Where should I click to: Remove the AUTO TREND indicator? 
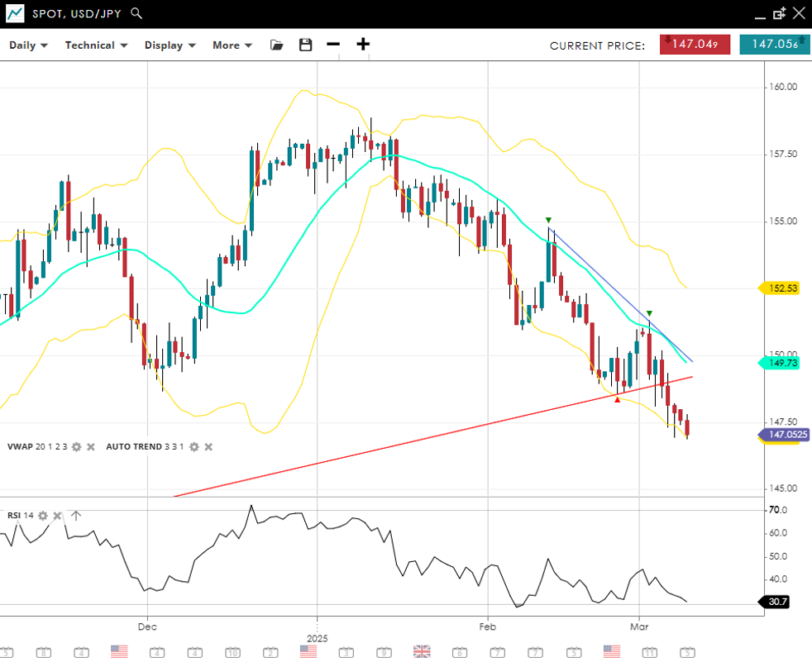[208, 447]
